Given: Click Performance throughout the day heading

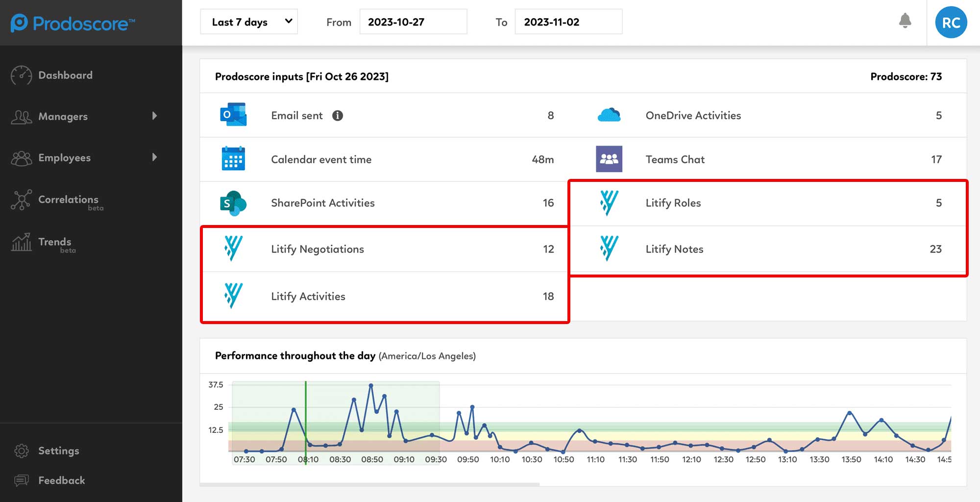Looking at the screenshot, I should coord(295,355).
